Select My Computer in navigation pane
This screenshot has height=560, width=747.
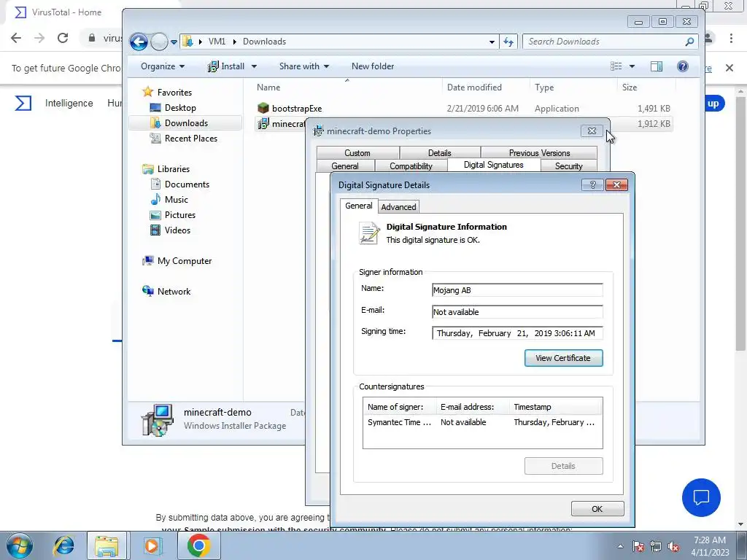(185, 261)
